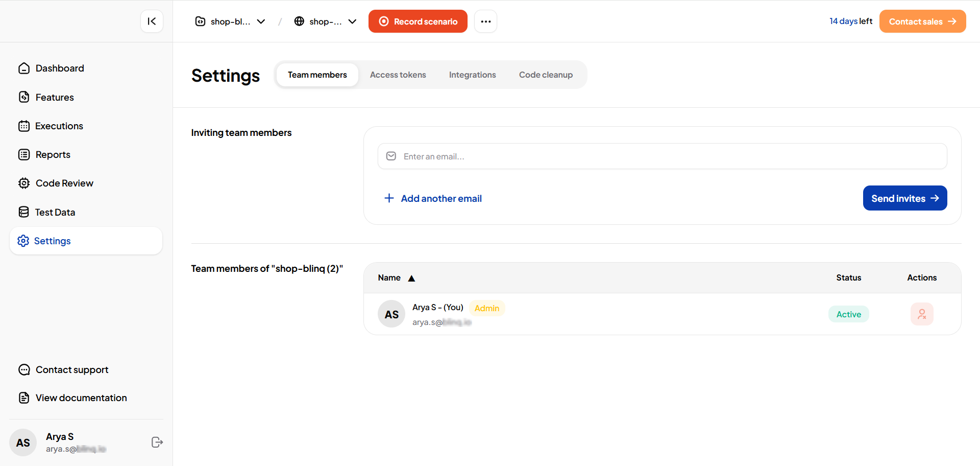Viewport: 980px width, 466px height.
Task: Click the Executions calendar icon
Action: 24,126
